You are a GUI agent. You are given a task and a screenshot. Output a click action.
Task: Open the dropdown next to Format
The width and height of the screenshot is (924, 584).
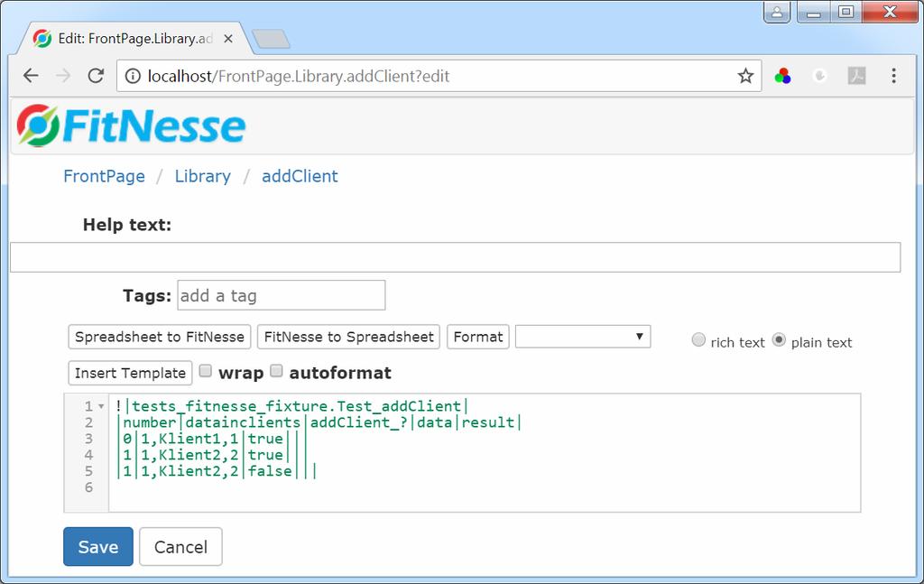pyautogui.click(x=583, y=337)
